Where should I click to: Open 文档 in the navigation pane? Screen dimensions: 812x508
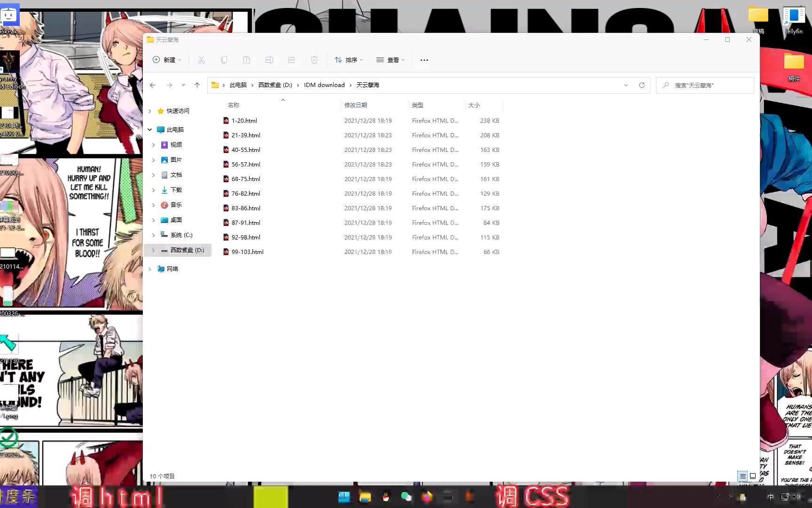(x=176, y=175)
